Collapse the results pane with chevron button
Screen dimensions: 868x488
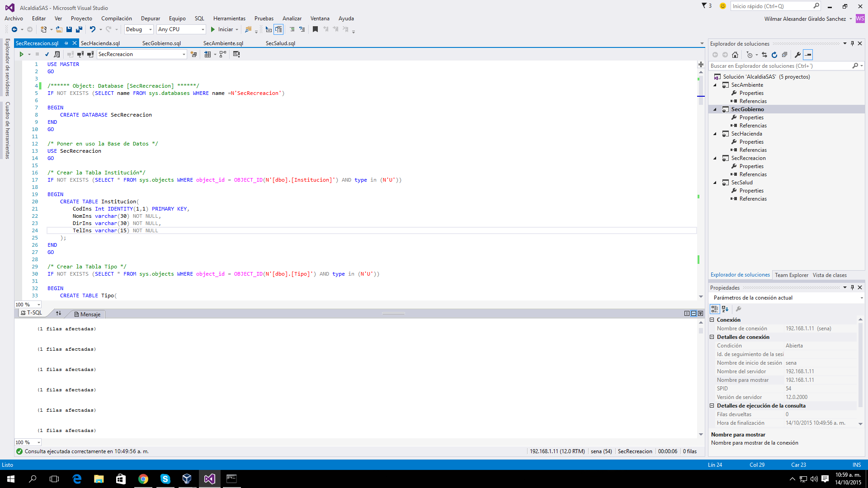click(700, 314)
